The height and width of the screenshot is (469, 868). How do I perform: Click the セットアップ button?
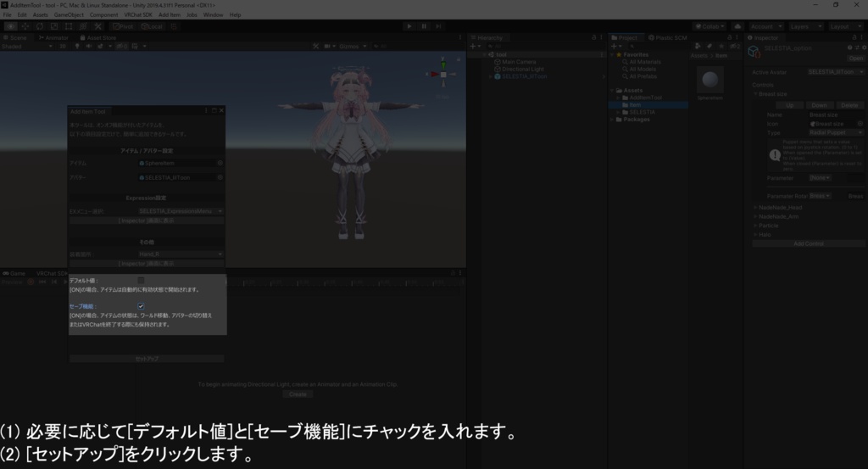[x=147, y=359]
